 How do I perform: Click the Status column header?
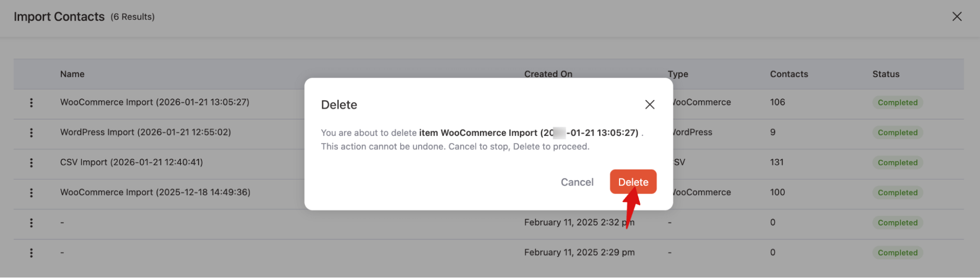pos(885,74)
